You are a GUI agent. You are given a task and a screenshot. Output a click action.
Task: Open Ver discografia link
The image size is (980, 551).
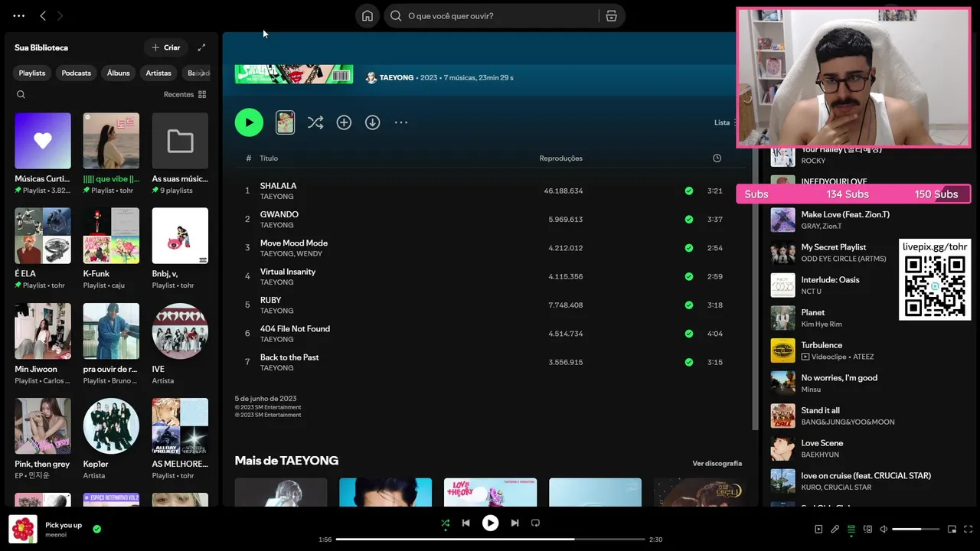(717, 464)
